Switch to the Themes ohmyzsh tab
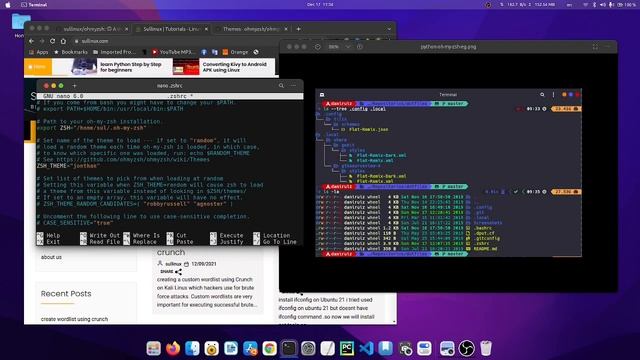 (x=251, y=29)
